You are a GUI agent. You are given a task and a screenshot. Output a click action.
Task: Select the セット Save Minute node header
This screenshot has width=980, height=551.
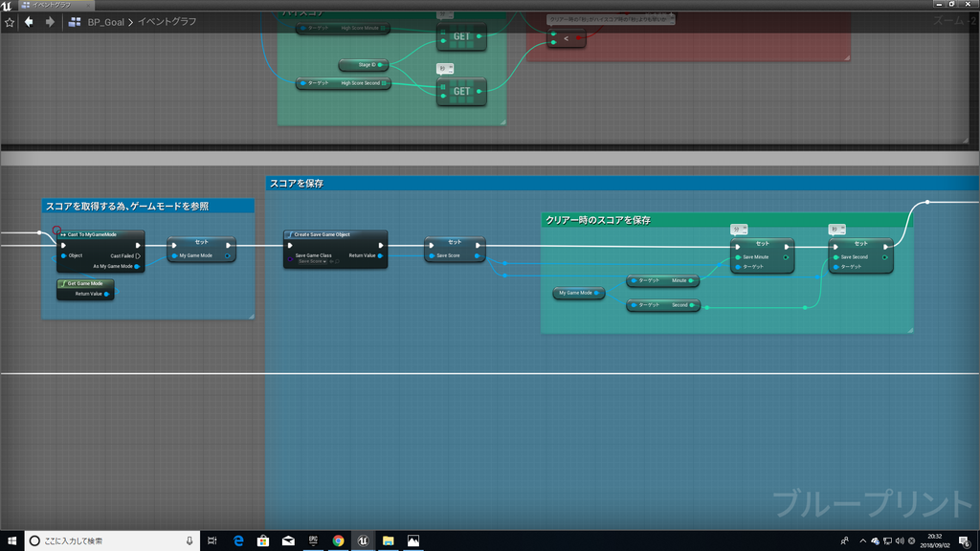(x=763, y=243)
